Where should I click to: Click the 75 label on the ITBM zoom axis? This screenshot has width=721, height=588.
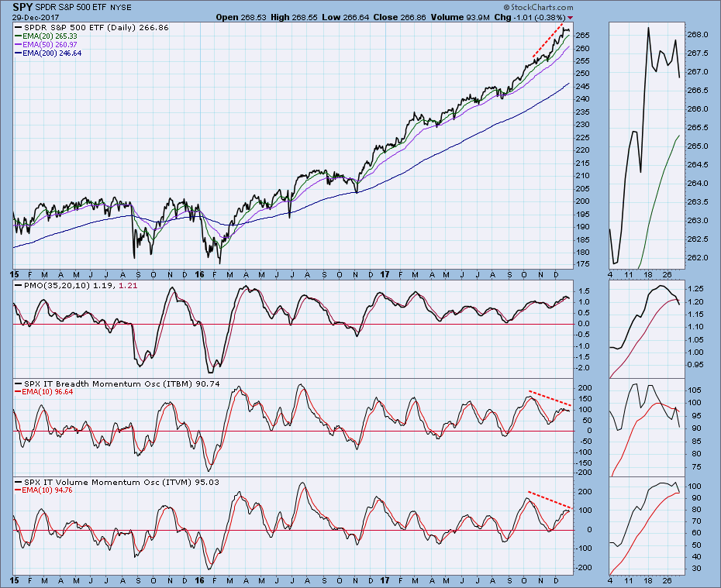(697, 467)
